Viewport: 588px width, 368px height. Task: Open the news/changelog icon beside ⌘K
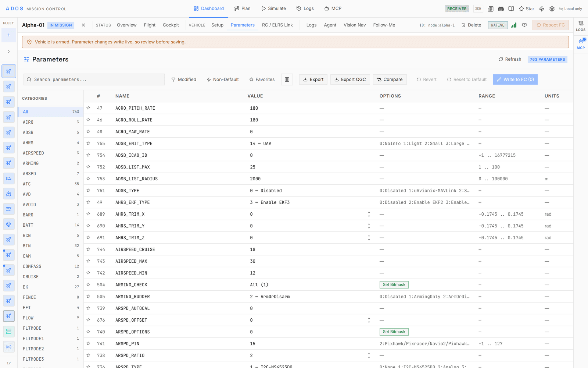(x=491, y=9)
